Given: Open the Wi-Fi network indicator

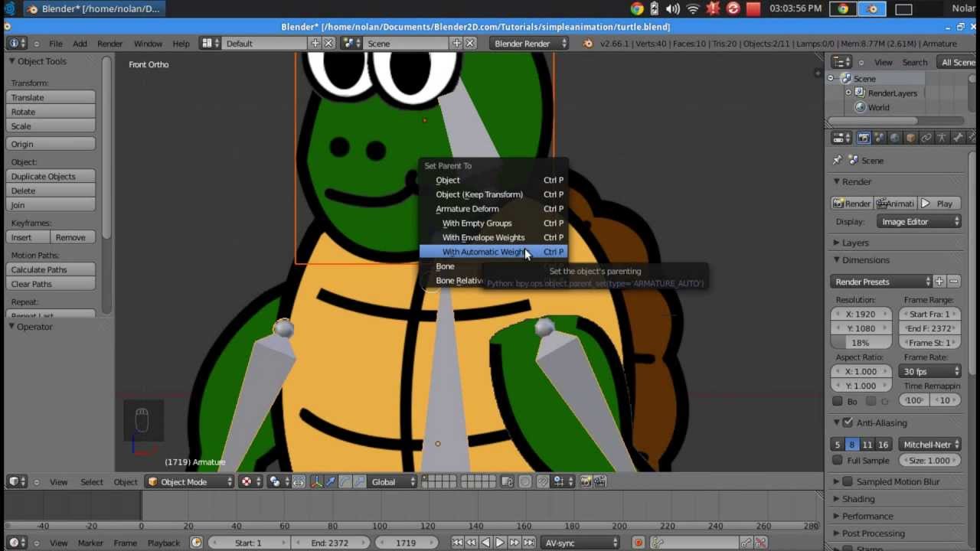Looking at the screenshot, I should [693, 9].
